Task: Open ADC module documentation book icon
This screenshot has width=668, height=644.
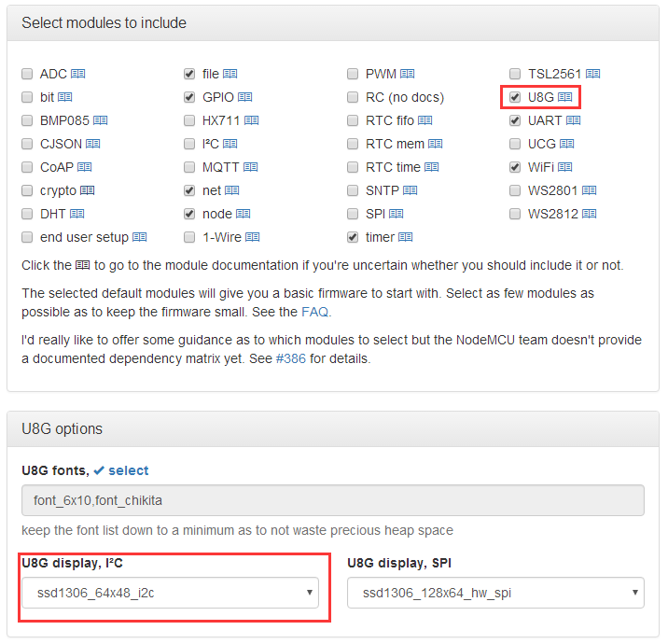Action: [78, 74]
